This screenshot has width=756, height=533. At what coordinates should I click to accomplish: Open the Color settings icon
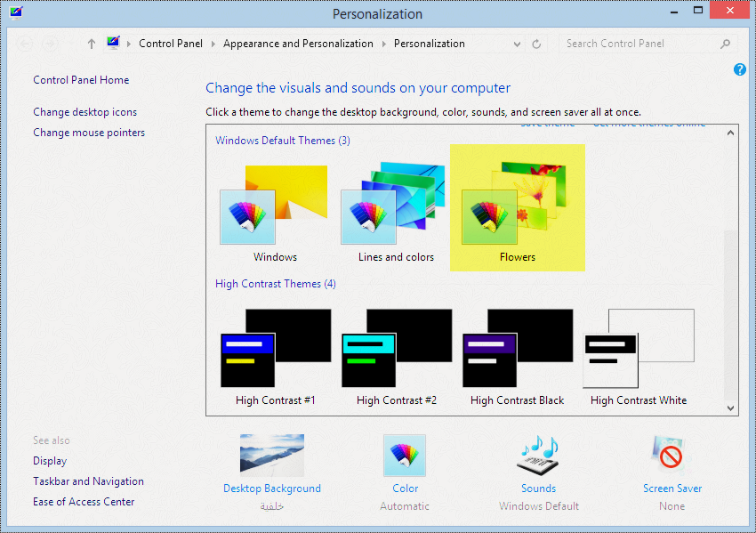click(x=405, y=456)
